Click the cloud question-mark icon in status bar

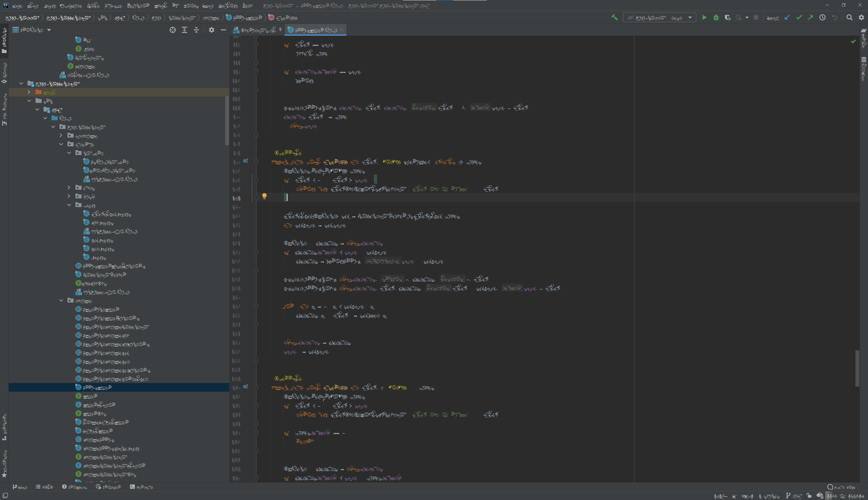tap(820, 496)
